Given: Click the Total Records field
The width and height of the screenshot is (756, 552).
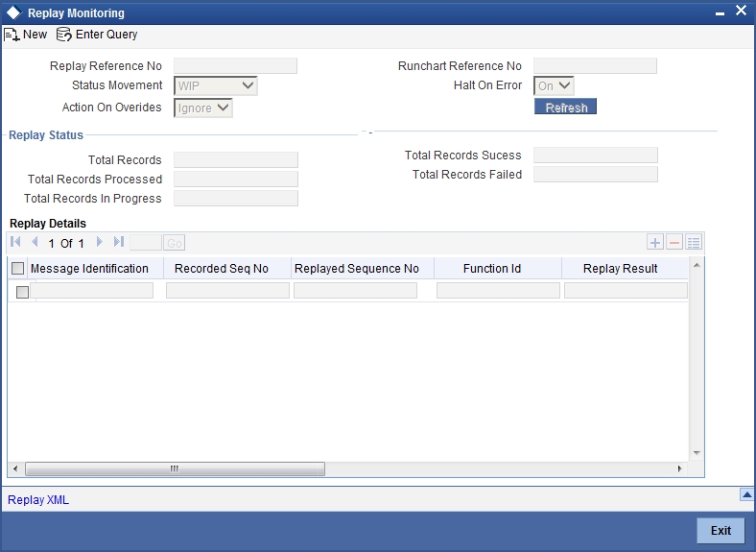Looking at the screenshot, I should (x=236, y=159).
